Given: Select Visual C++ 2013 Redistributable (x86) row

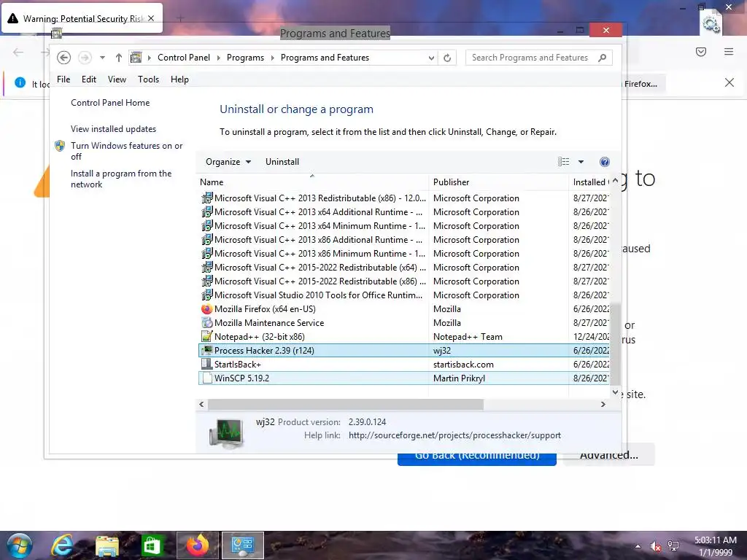Looking at the screenshot, I should click(x=403, y=198).
